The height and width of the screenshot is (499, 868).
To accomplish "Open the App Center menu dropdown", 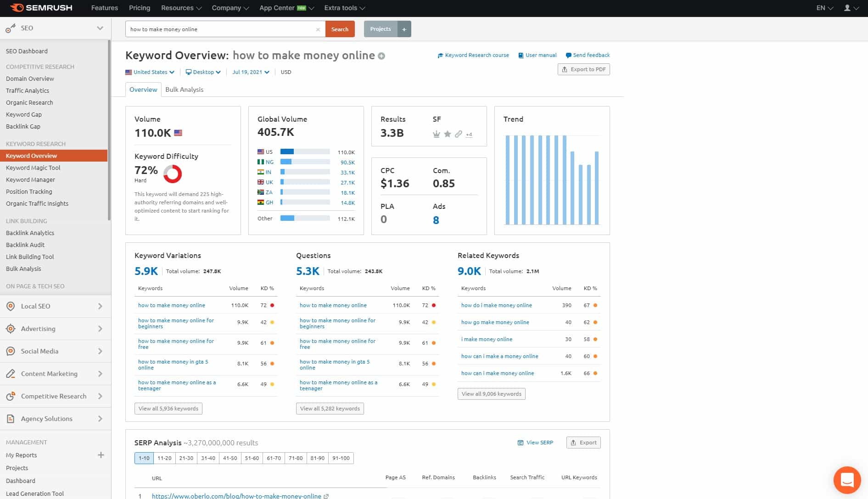I will (287, 8).
